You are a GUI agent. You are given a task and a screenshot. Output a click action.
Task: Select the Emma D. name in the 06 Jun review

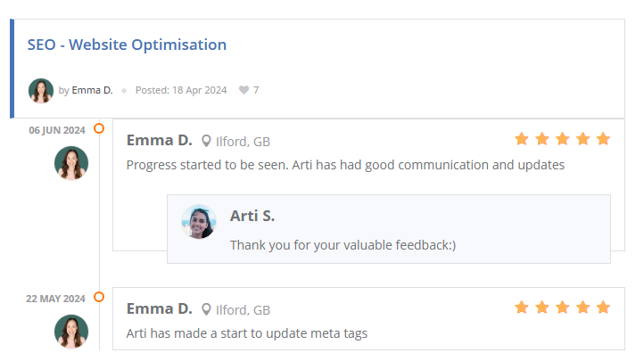point(159,140)
